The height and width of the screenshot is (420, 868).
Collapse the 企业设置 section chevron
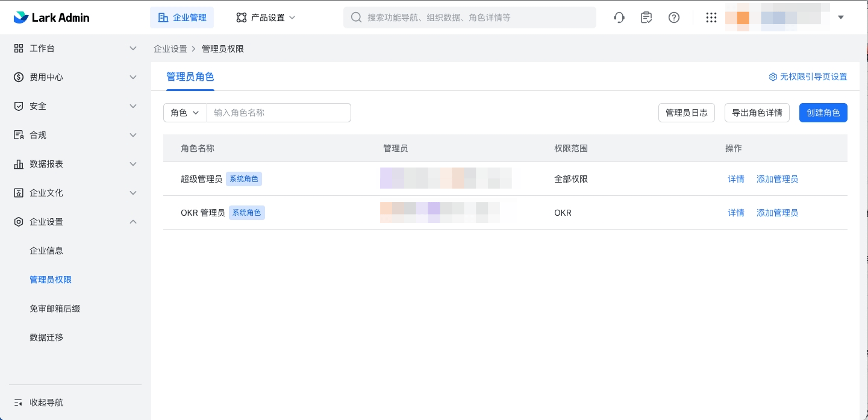click(x=133, y=222)
